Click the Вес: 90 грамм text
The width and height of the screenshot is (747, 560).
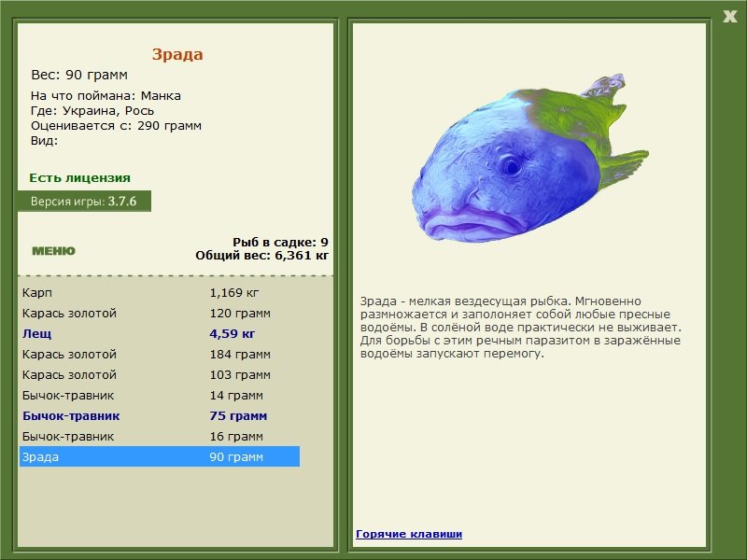[x=79, y=75]
